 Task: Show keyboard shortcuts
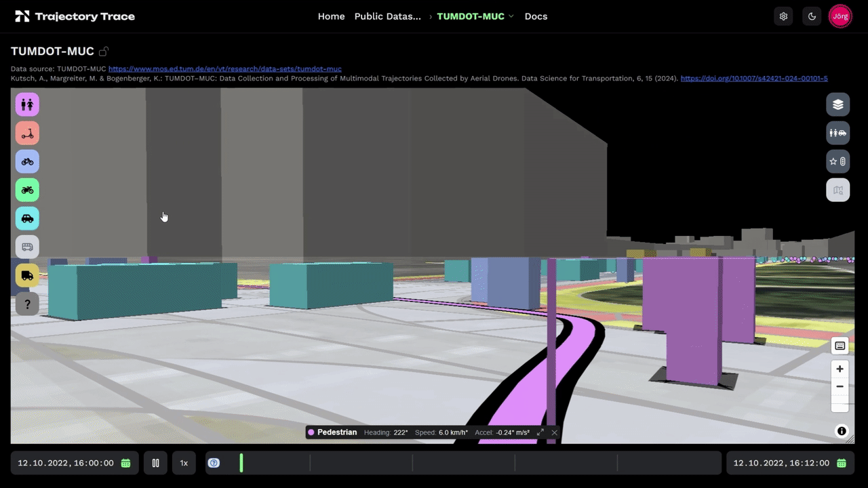click(840, 346)
